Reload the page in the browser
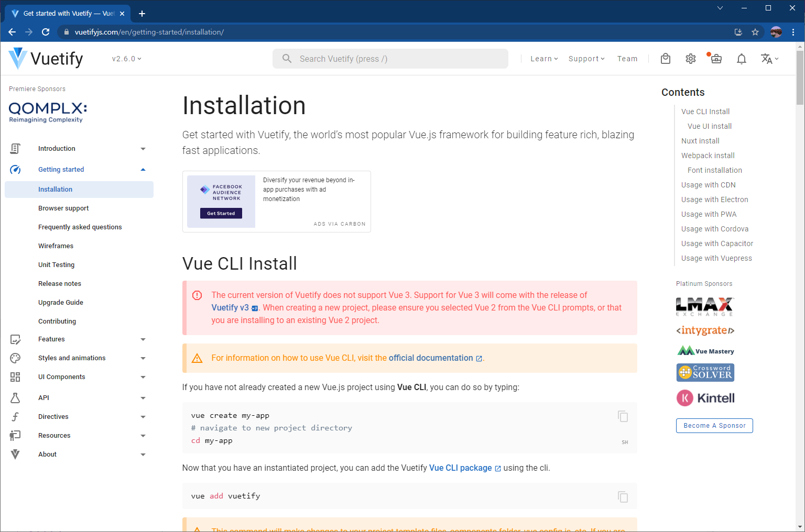 click(46, 32)
